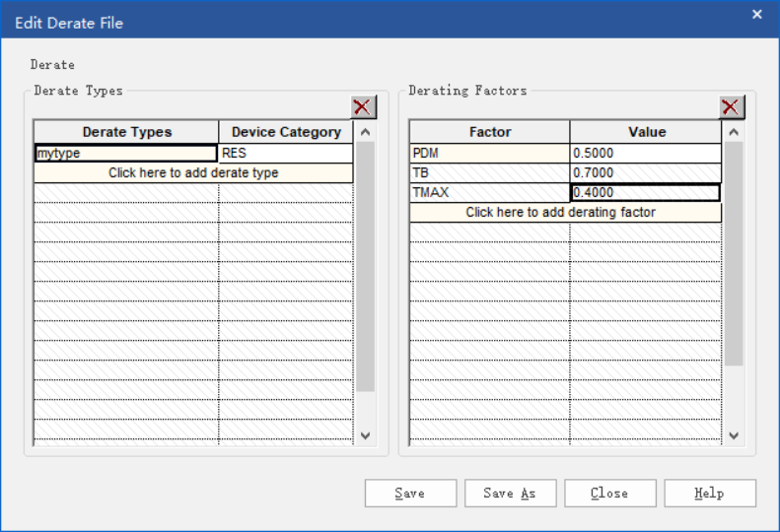The width and height of the screenshot is (780, 532).
Task: Click the Save button
Action: tap(410, 494)
